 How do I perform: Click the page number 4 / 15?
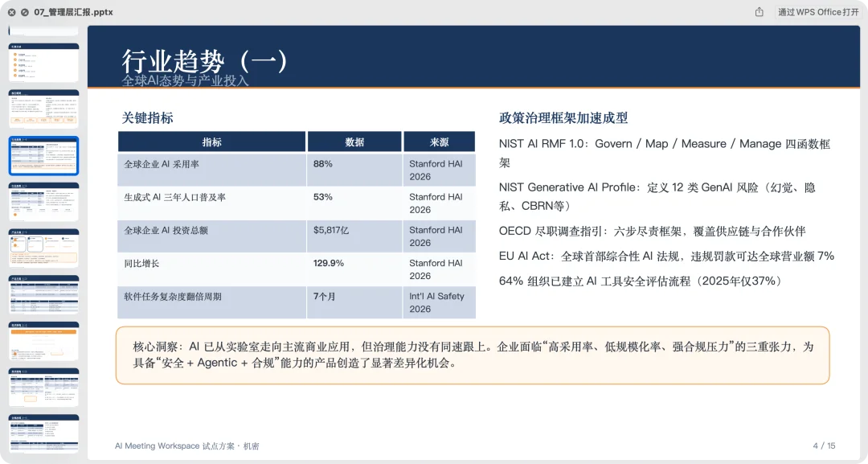824,446
